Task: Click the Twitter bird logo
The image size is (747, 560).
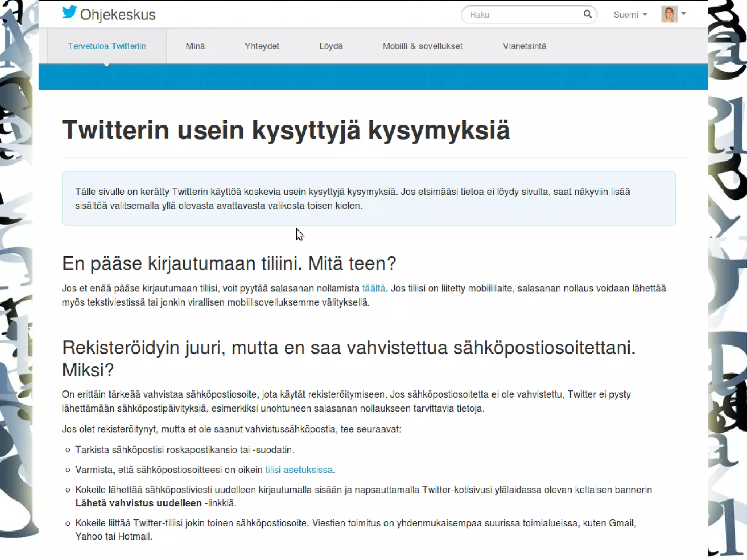Action: pos(69,12)
